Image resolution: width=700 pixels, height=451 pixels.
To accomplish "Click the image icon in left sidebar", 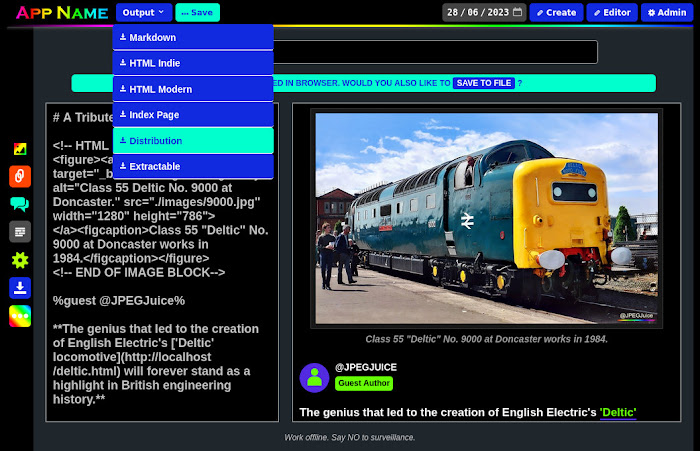I will point(20,149).
